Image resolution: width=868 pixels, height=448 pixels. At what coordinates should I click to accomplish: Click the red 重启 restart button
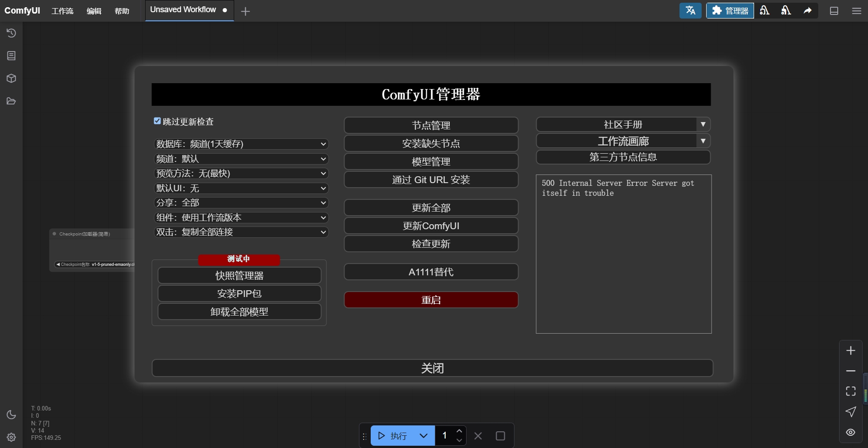pos(431,300)
